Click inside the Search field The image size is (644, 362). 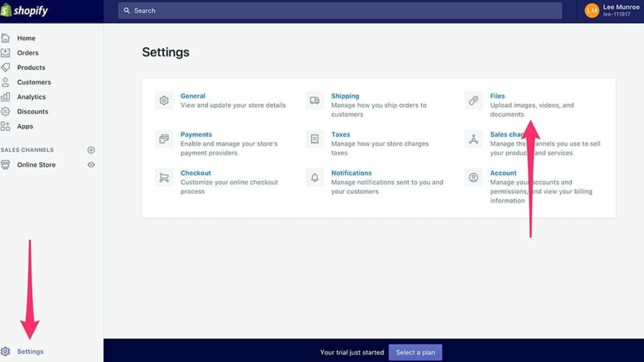point(340,11)
